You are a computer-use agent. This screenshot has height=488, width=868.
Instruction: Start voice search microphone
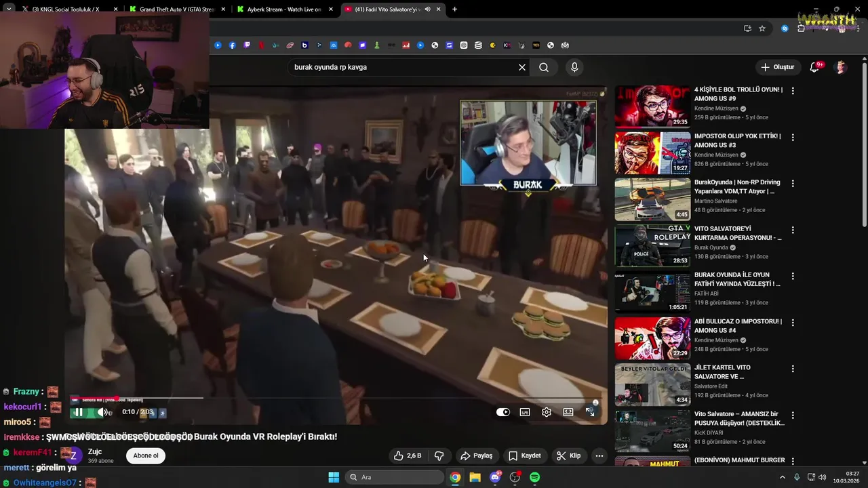point(574,67)
